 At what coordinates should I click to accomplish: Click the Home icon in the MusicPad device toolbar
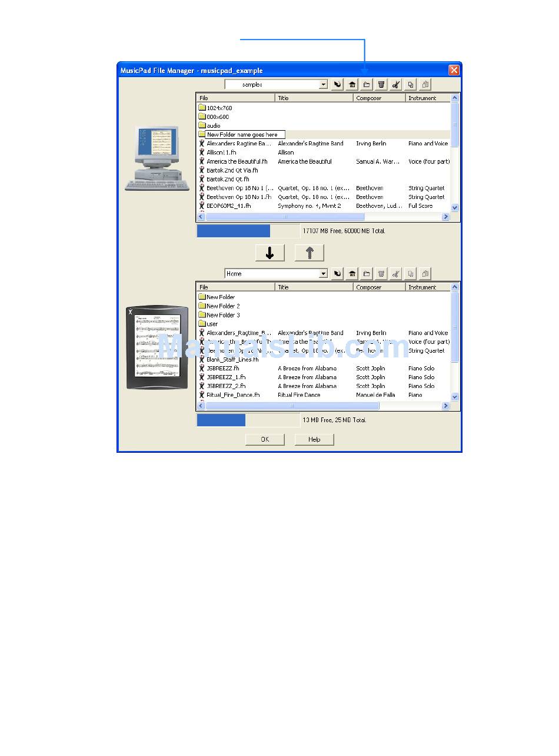coord(352,274)
